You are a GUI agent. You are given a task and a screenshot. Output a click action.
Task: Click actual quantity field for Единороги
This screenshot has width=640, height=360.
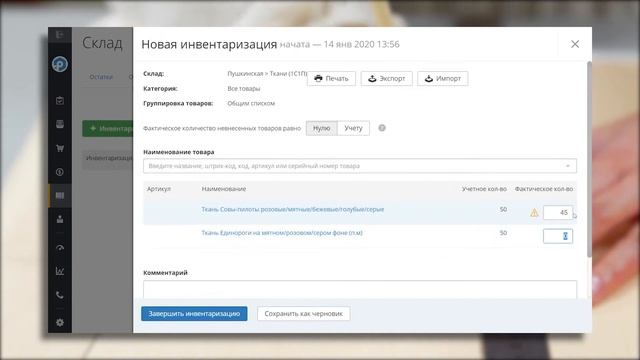pyautogui.click(x=558, y=236)
